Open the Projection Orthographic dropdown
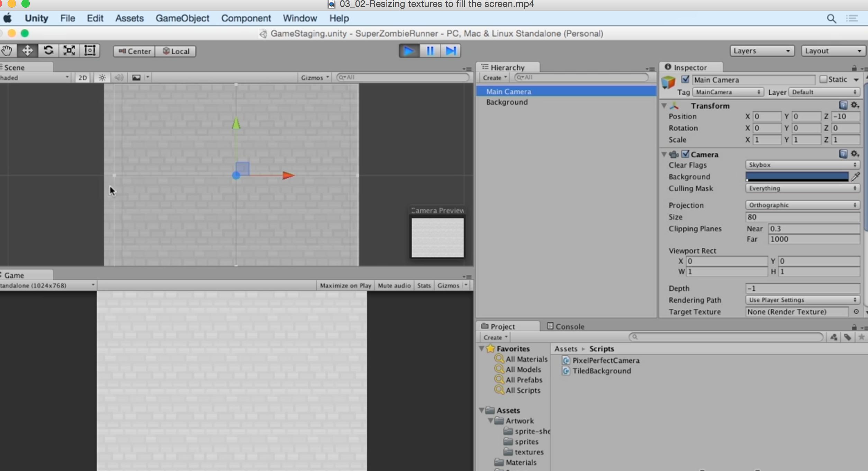The height and width of the screenshot is (471, 868). pyautogui.click(x=802, y=205)
